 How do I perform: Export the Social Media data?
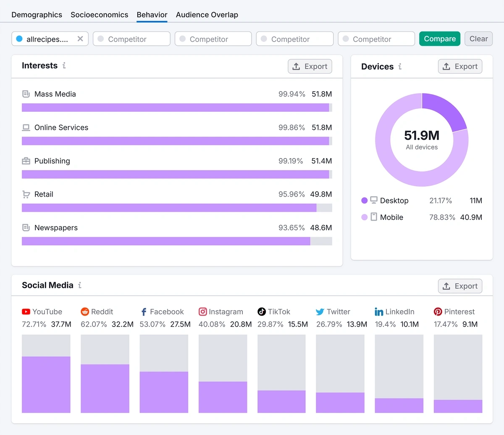click(460, 286)
